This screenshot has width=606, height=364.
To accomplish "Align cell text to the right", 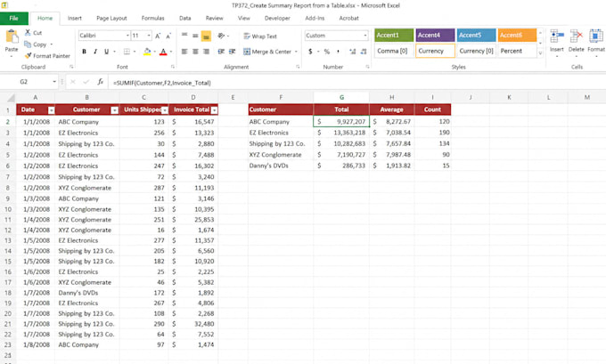I will click(206, 52).
